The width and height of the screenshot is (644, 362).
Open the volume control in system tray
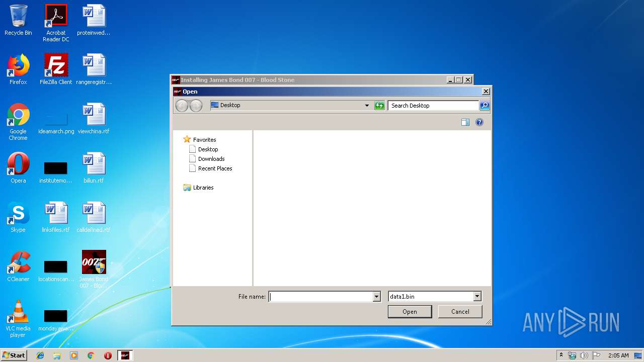click(x=584, y=355)
